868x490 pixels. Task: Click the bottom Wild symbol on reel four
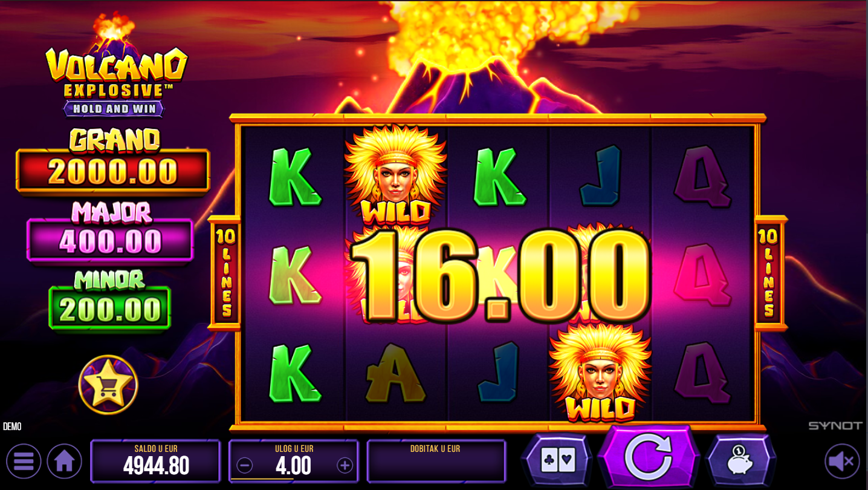pos(600,372)
